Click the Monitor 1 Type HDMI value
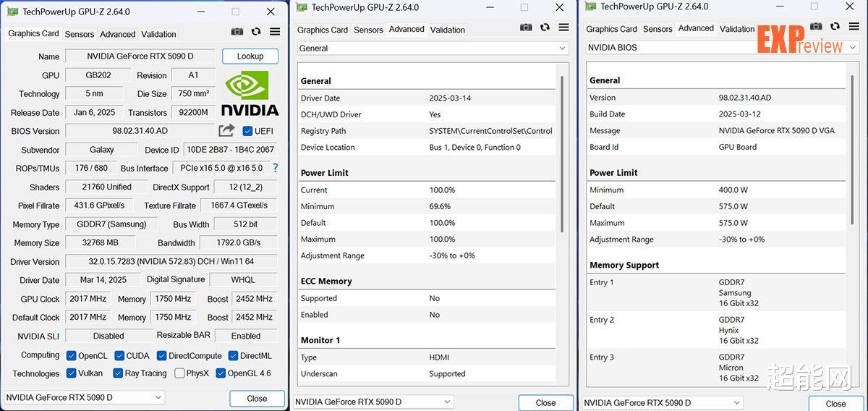Viewport: 868px width, 411px height. click(440, 357)
